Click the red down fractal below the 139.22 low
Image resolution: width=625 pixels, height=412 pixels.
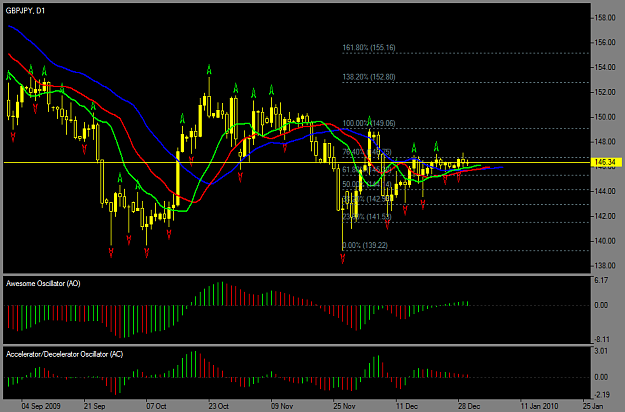pos(343,259)
